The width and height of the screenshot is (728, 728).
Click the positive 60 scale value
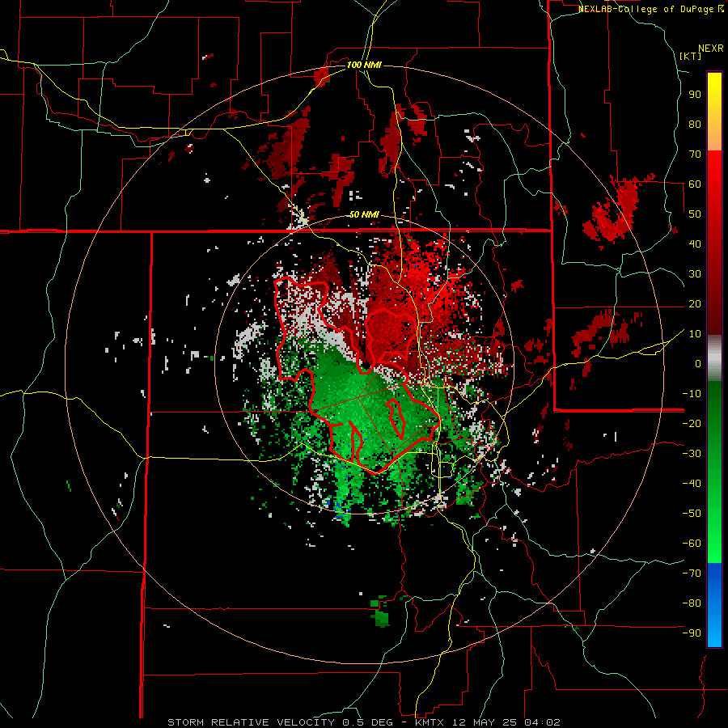695,184
